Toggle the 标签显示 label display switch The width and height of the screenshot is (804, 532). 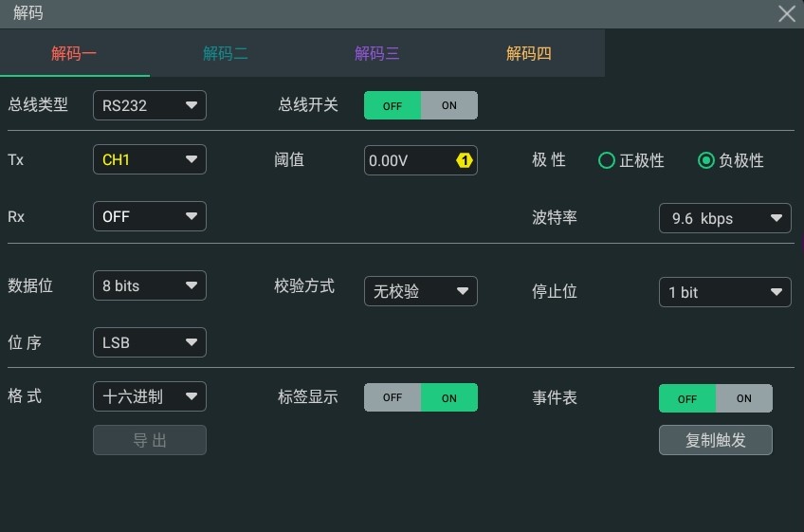(x=421, y=397)
